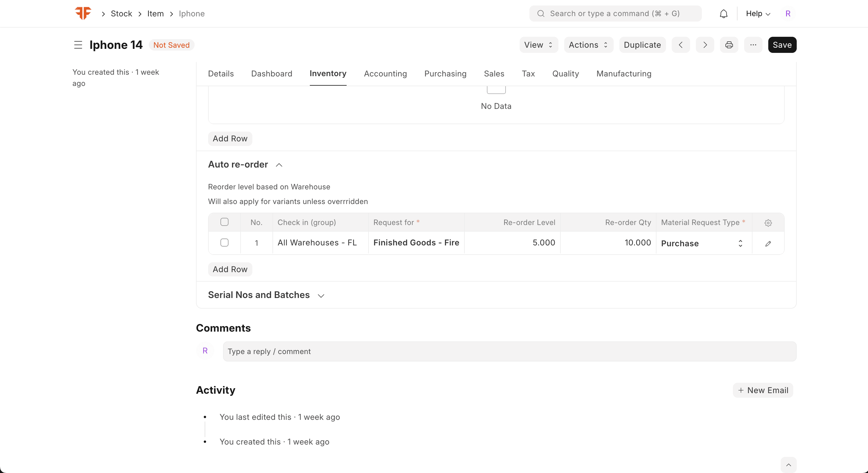Select the Inventory tab
Screen dimensions: 868x473
point(328,74)
